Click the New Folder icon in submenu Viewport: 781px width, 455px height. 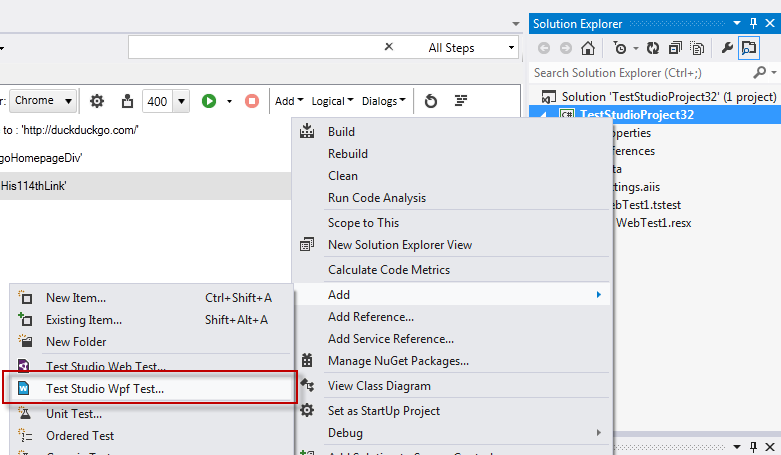pos(25,341)
